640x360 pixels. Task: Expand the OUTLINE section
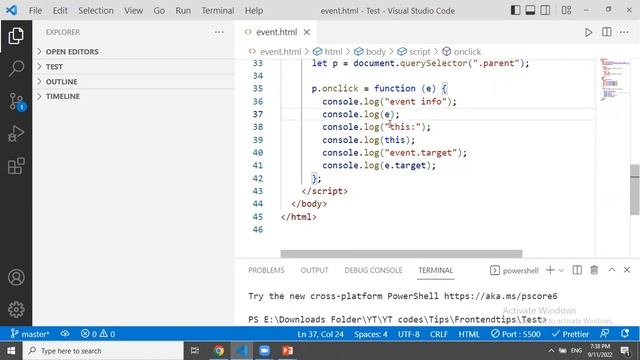pos(133,81)
